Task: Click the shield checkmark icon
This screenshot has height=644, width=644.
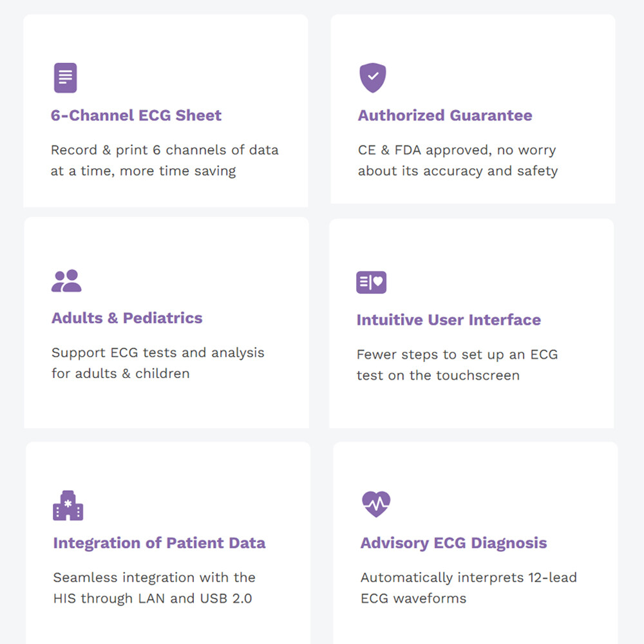Action: (x=372, y=78)
